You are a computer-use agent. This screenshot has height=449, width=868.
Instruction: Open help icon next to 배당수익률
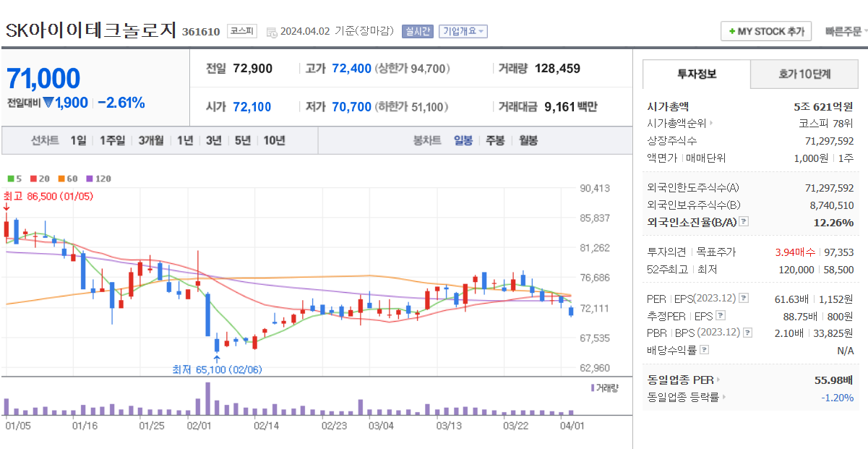point(705,350)
